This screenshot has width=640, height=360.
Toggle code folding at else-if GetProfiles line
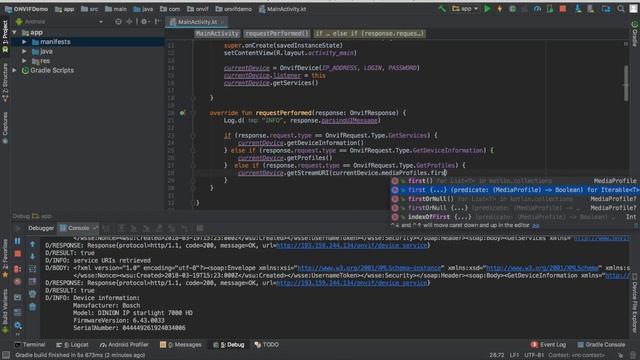[x=193, y=166]
